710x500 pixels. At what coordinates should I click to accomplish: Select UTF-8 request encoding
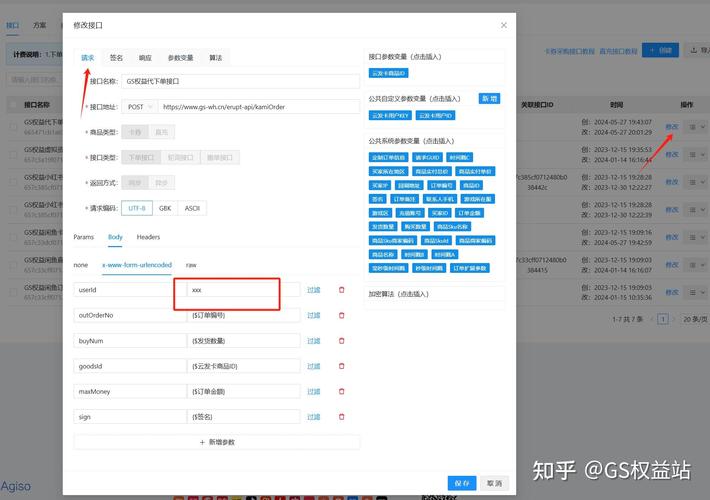click(137, 208)
